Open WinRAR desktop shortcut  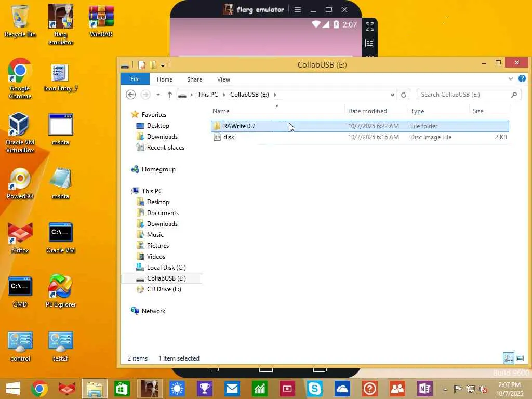pos(101,21)
